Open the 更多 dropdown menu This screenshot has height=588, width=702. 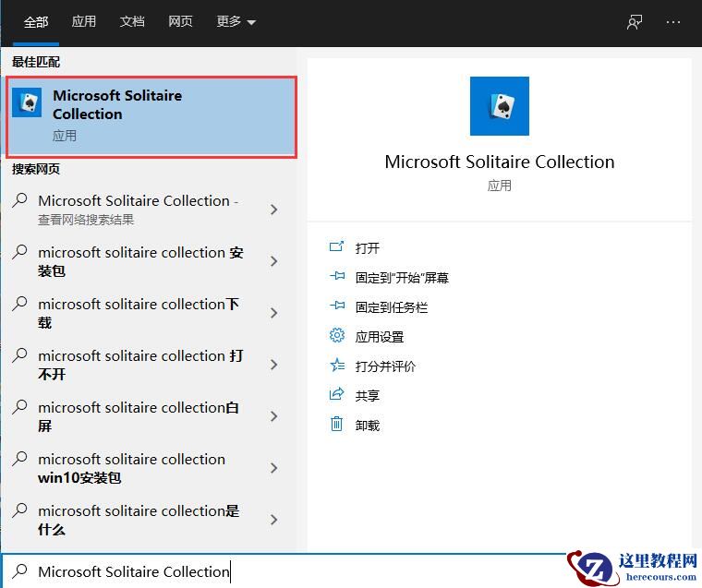(x=236, y=21)
